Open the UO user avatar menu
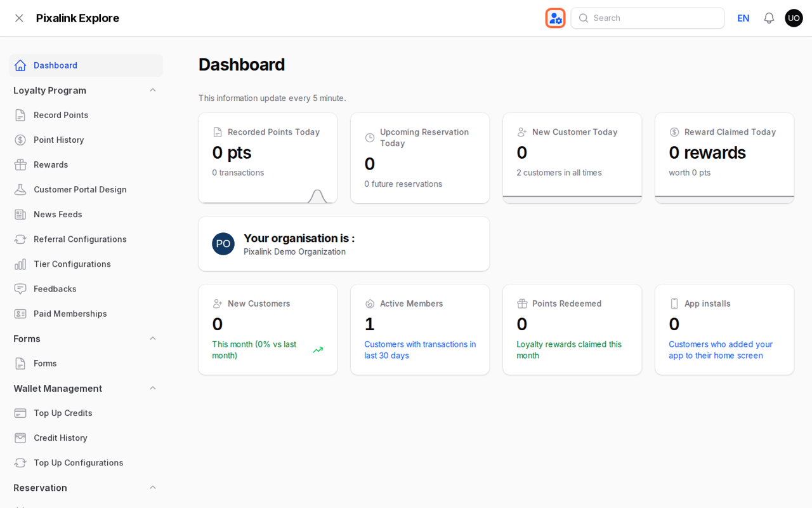 [794, 18]
